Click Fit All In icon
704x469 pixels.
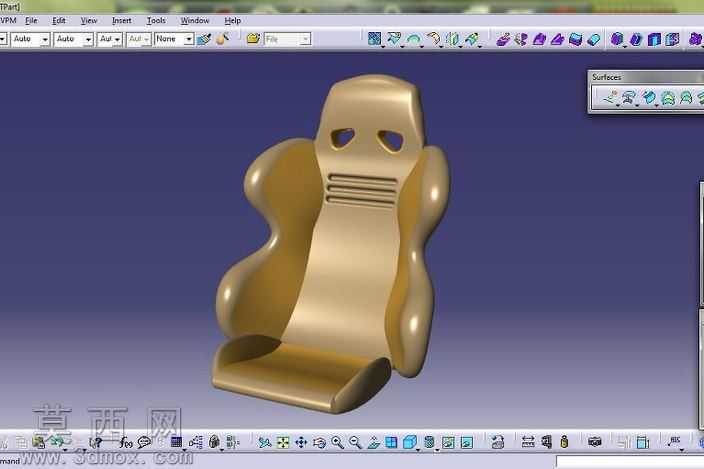pos(283,443)
